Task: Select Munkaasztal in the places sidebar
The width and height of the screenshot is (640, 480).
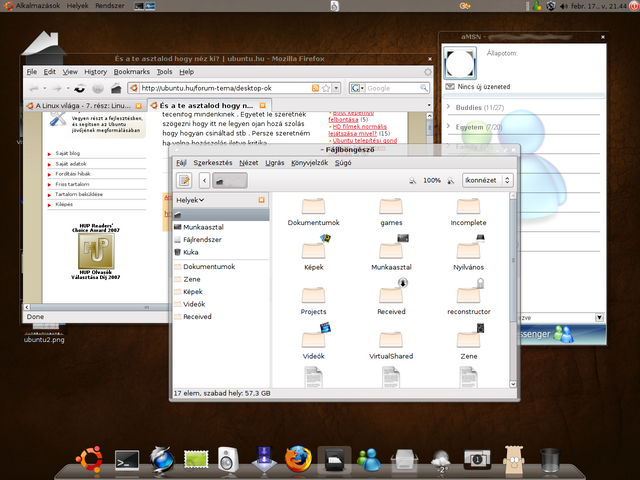Action: 203,227
